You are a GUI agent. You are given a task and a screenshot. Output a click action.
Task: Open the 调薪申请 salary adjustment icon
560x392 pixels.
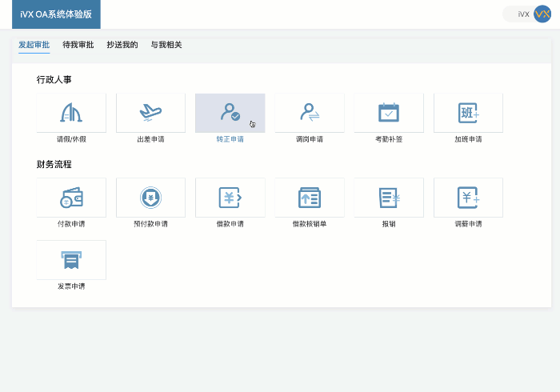(468, 198)
